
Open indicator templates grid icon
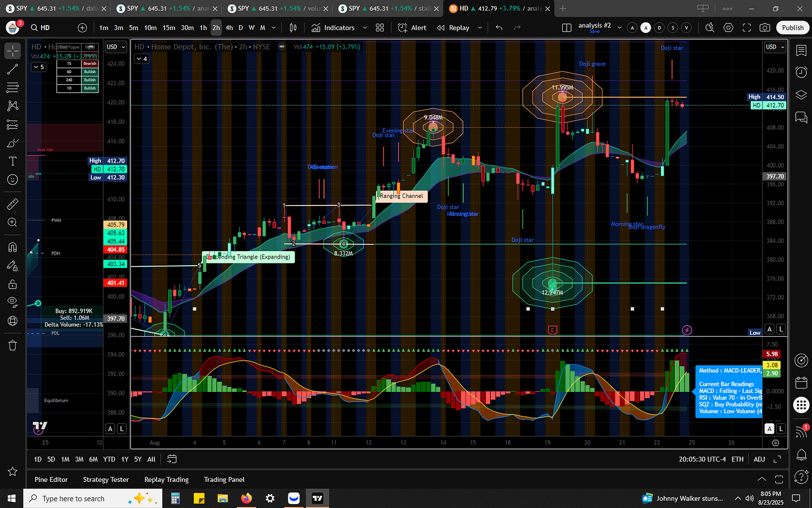point(380,28)
